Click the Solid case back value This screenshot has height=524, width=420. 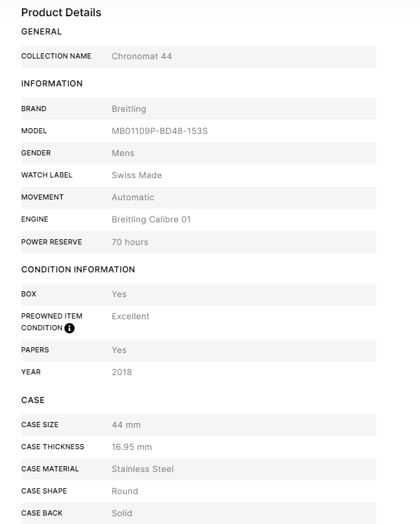point(122,514)
